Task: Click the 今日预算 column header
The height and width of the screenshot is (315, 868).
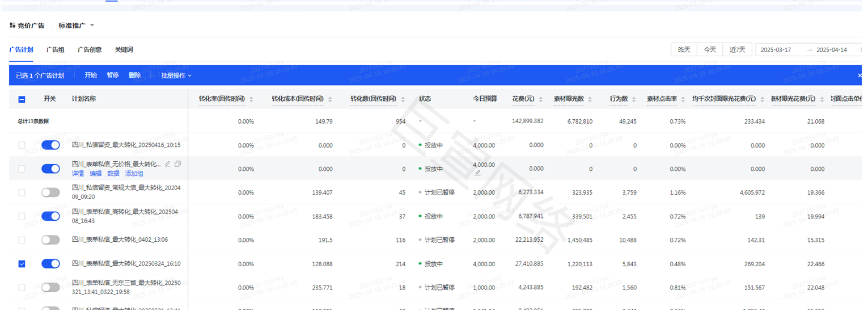Action: point(485,99)
